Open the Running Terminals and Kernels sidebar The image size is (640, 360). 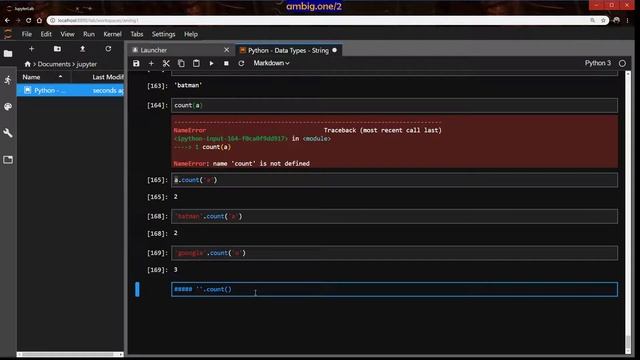pos(8,80)
